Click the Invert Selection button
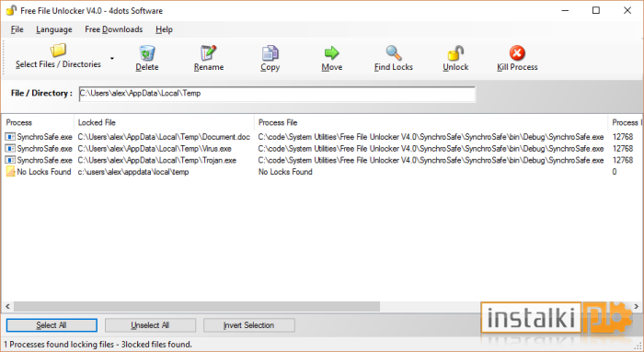 [248, 325]
